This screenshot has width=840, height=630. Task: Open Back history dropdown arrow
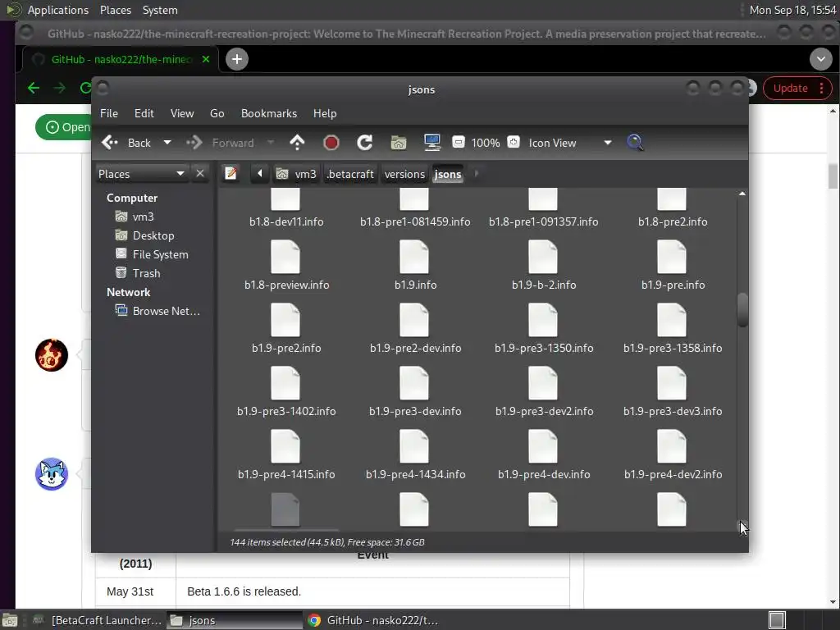point(167,143)
